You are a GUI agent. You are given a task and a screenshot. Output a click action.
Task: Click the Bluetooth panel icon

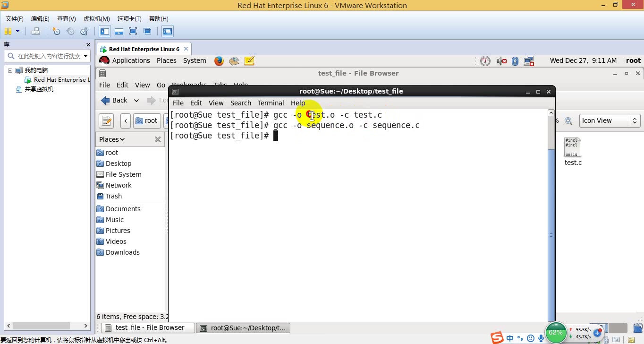515,61
